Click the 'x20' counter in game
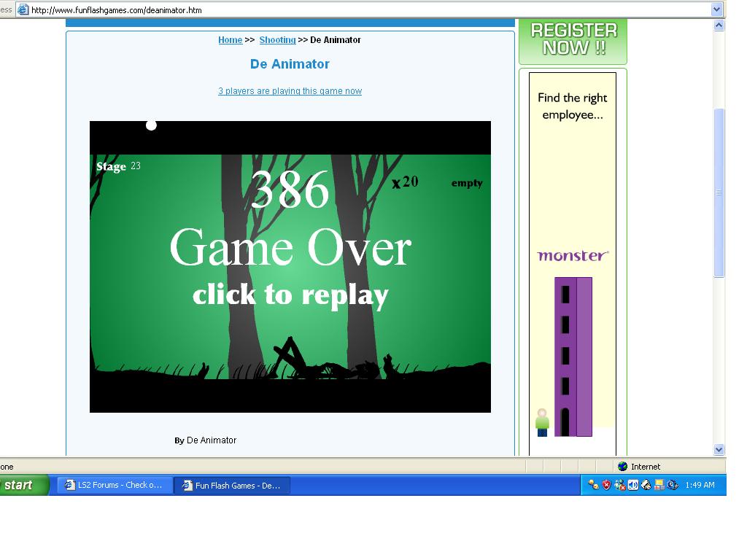The width and height of the screenshot is (747, 560). pyautogui.click(x=405, y=182)
